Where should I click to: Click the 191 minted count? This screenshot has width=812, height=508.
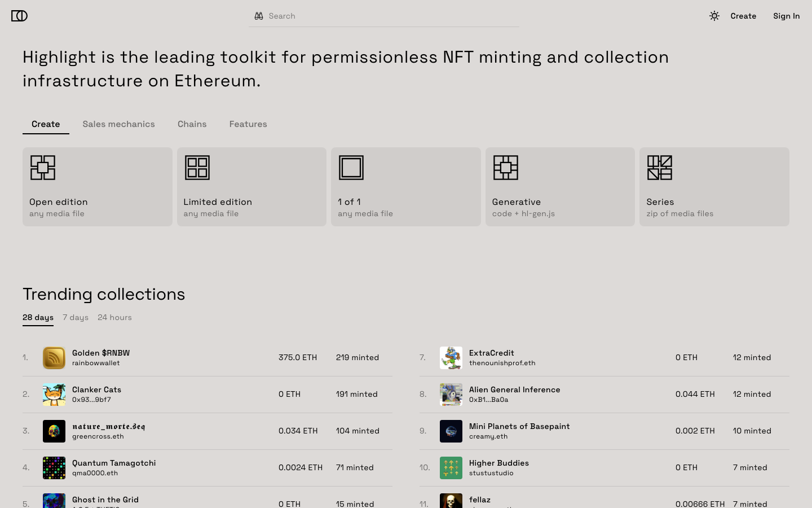coord(357,394)
